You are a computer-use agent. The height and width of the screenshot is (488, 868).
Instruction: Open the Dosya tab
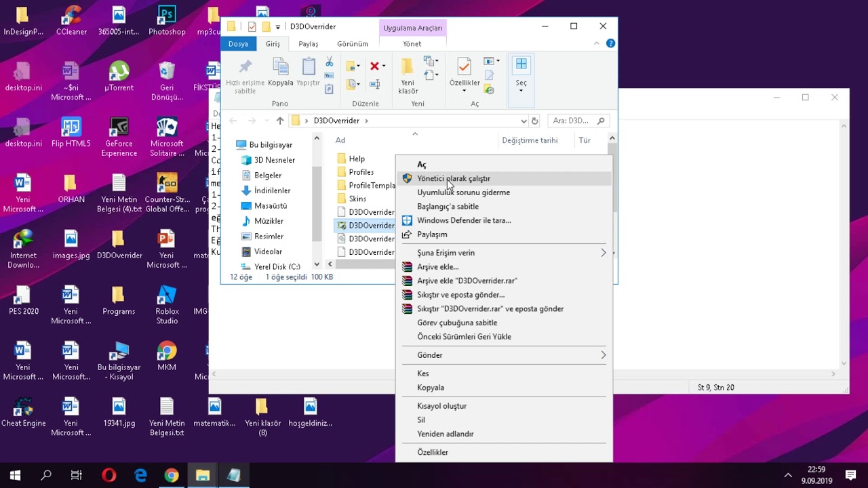238,44
